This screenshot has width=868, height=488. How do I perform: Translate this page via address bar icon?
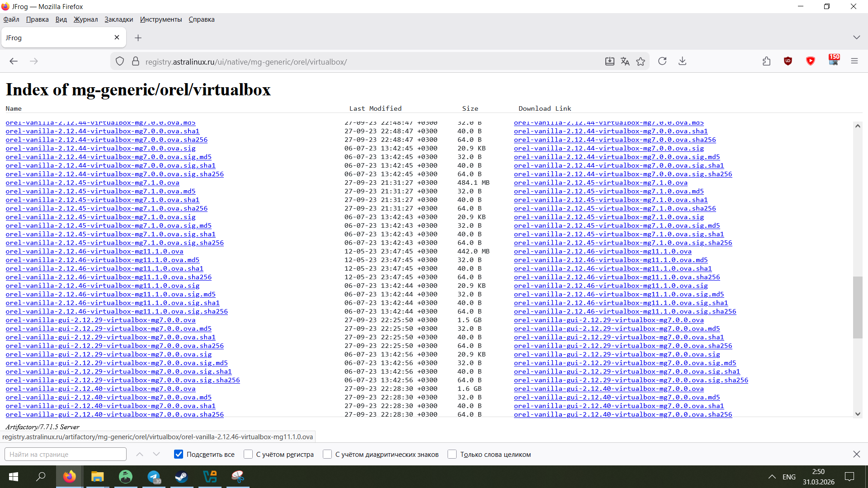pos(625,61)
